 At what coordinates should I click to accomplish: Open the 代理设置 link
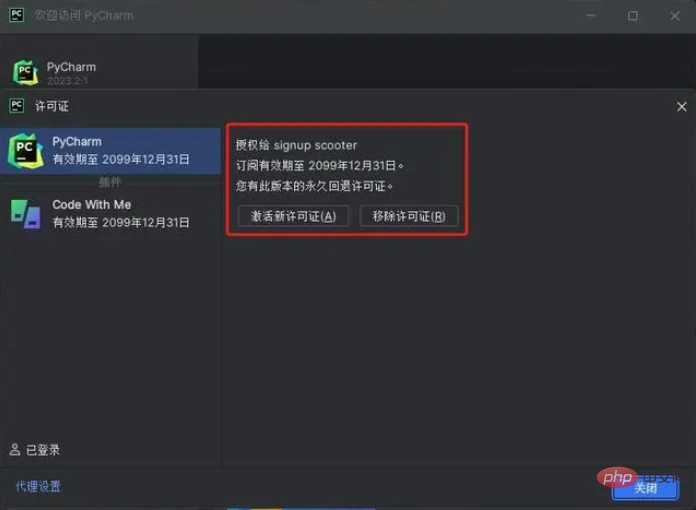(38, 486)
